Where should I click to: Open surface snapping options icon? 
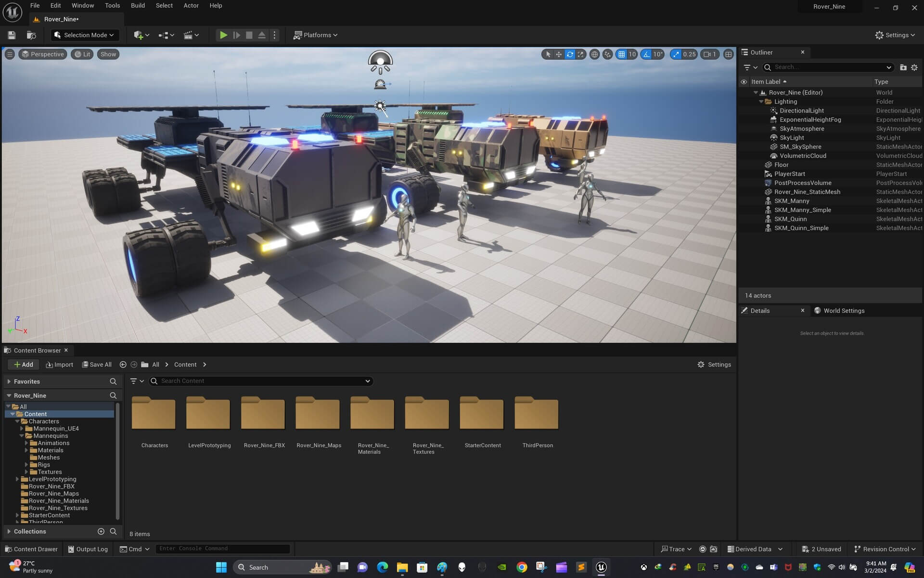(x=608, y=54)
